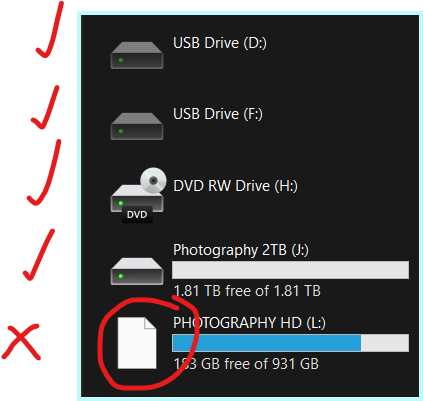Click '1.81 TB free of 1.81 TB' text
This screenshot has height=401, width=423.
coord(247,291)
